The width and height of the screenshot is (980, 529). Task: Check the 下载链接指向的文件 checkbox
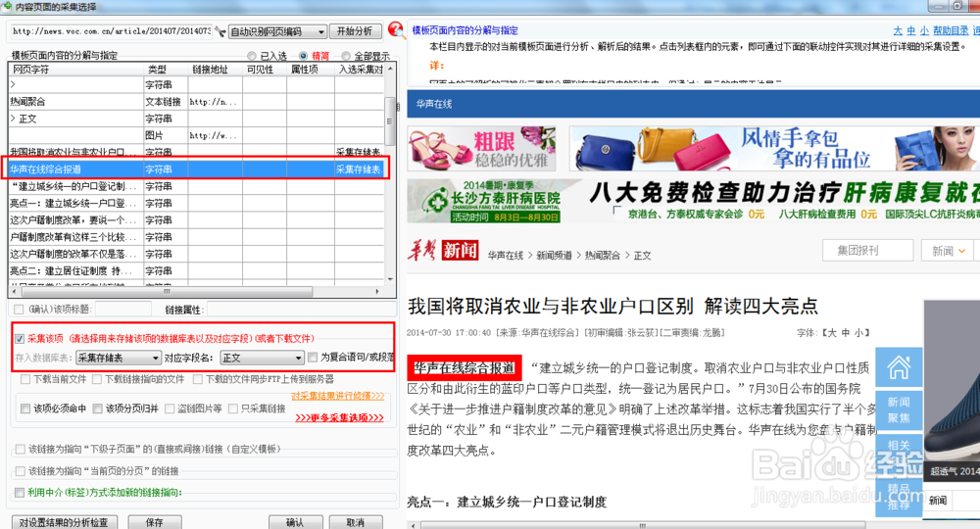tap(97, 379)
